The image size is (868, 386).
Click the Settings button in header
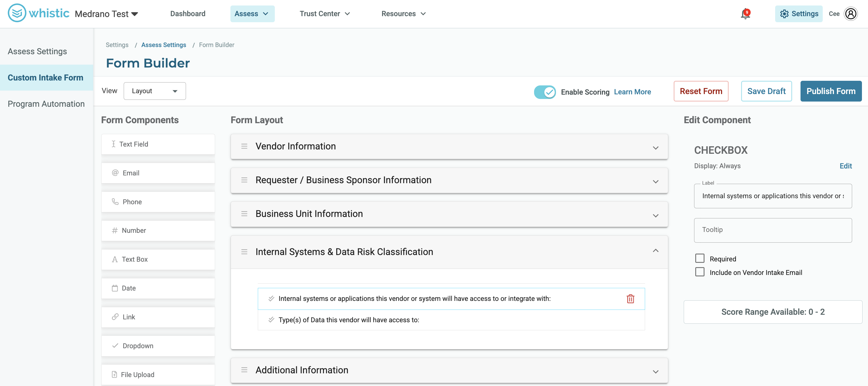799,14
